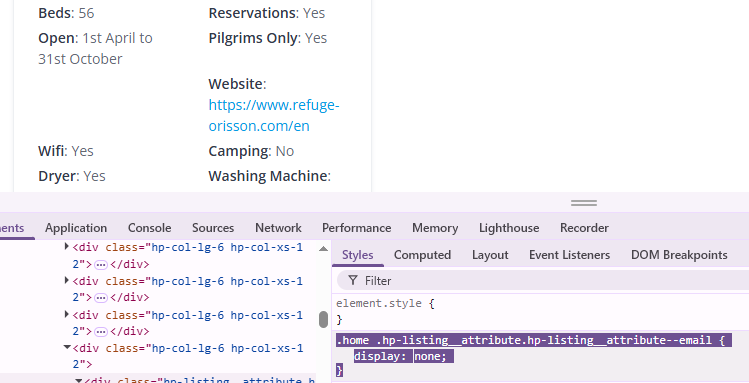The height and width of the screenshot is (383, 749).
Task: Click the DOM tree scrollbar thumb
Action: coord(323,319)
